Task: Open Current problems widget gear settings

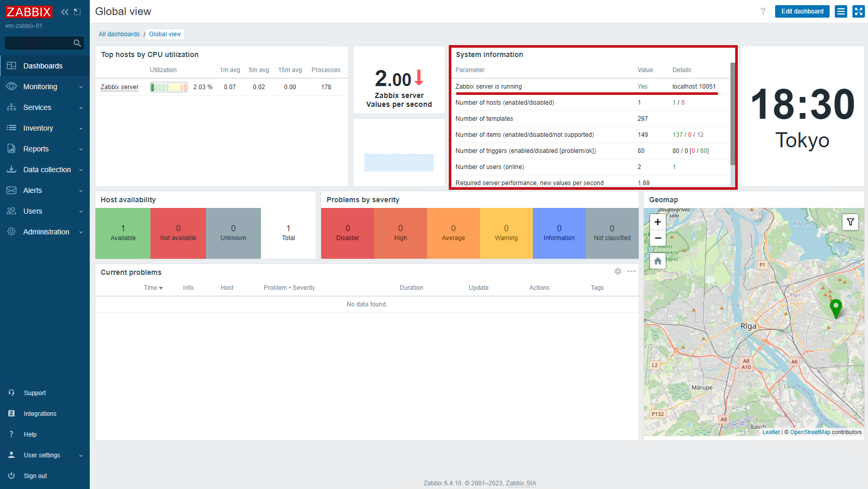Action: coord(618,271)
